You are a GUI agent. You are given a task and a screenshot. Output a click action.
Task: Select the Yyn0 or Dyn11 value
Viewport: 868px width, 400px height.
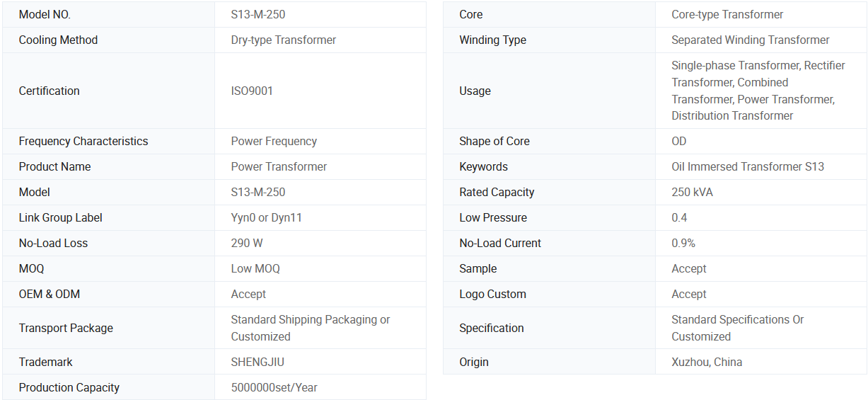[266, 217]
